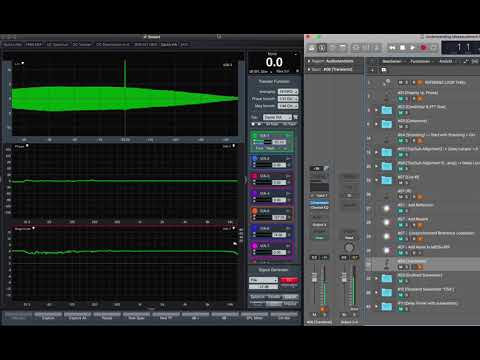
Task: Expand the #03 folder track stack
Action: point(377,124)
